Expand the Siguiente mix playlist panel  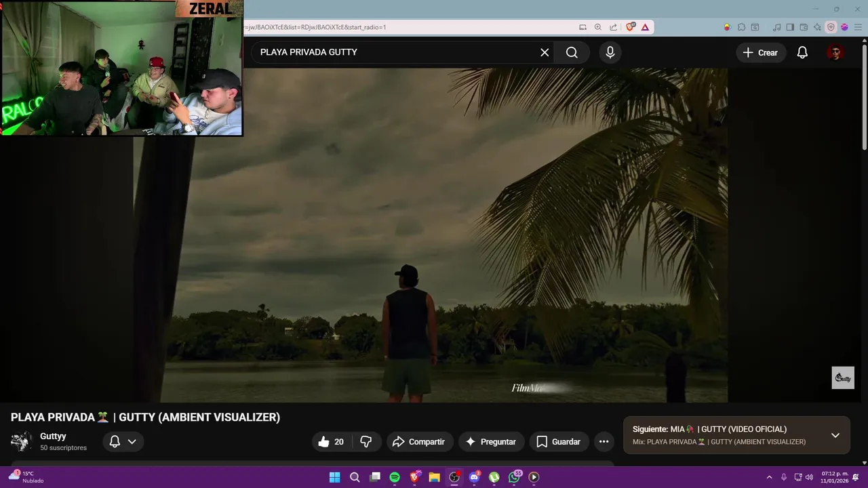pos(835,435)
